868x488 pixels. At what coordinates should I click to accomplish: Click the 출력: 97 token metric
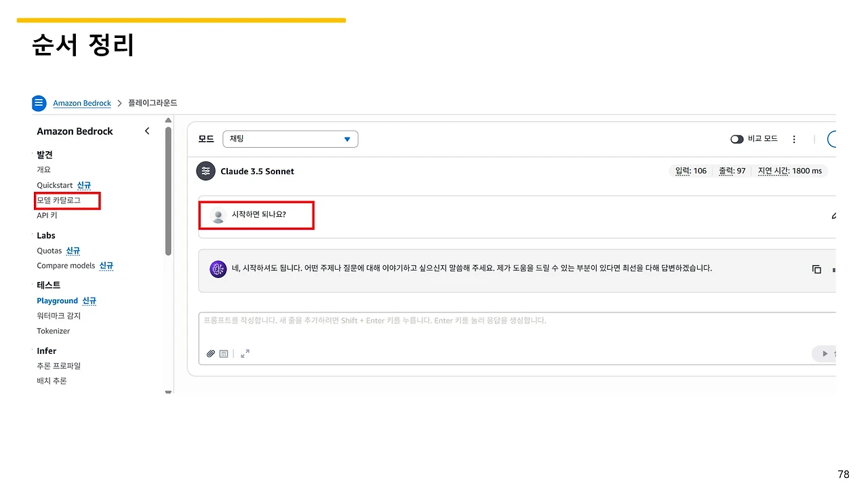tap(732, 171)
